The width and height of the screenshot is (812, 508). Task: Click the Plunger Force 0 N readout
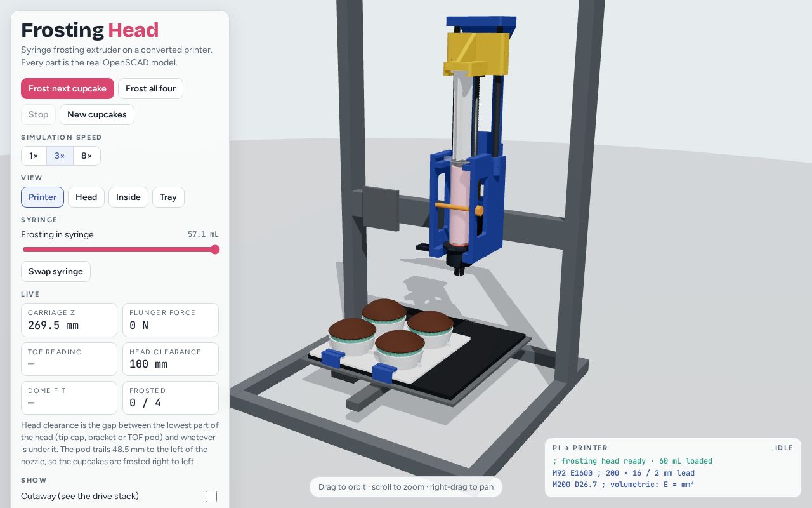click(171, 319)
